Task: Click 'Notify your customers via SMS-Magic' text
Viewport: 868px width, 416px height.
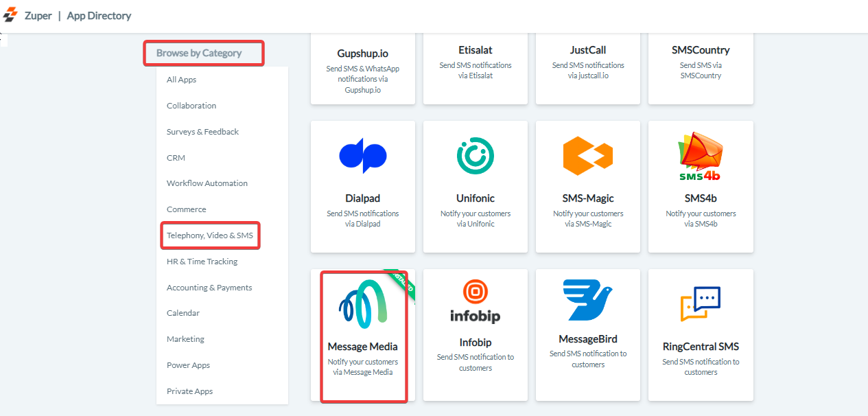Action: point(588,218)
